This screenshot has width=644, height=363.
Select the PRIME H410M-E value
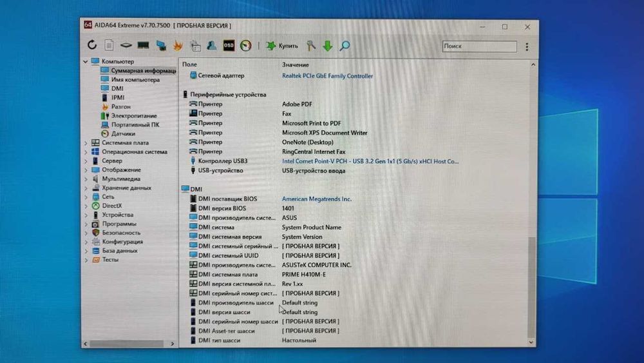click(303, 275)
